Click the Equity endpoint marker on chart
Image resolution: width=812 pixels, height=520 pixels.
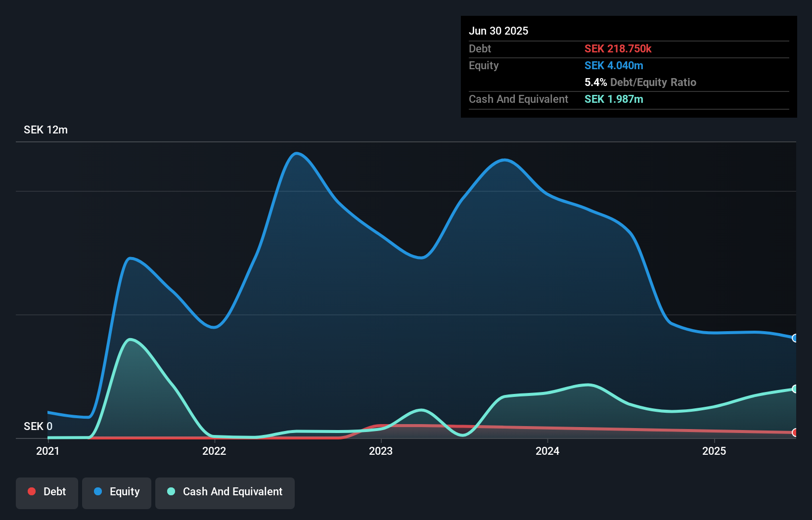click(x=795, y=338)
